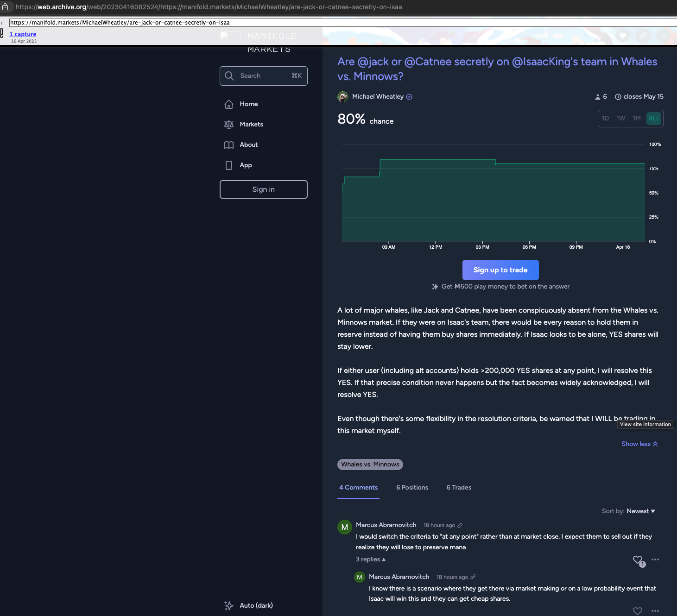677x616 pixels.
Task: Open Michael Wheatley's profile link
Action: click(x=378, y=97)
